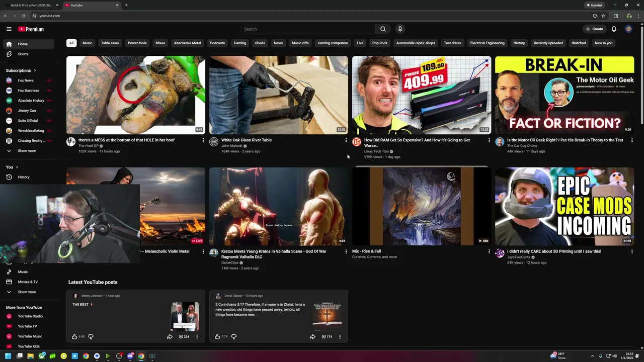644x362 pixels.
Task: Filter feed by Gaming computers
Action: point(333,43)
